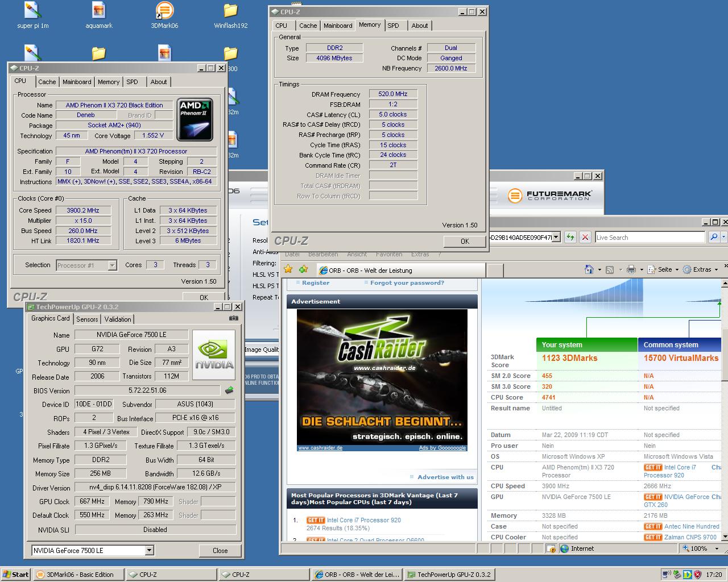Click the Extras gear icon in browser

coord(687,269)
